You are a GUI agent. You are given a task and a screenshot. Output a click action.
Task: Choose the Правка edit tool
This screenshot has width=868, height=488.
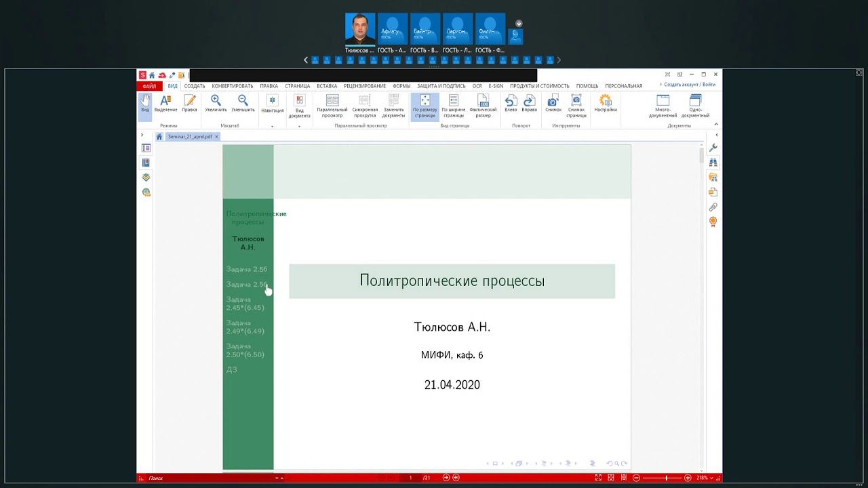coord(189,104)
